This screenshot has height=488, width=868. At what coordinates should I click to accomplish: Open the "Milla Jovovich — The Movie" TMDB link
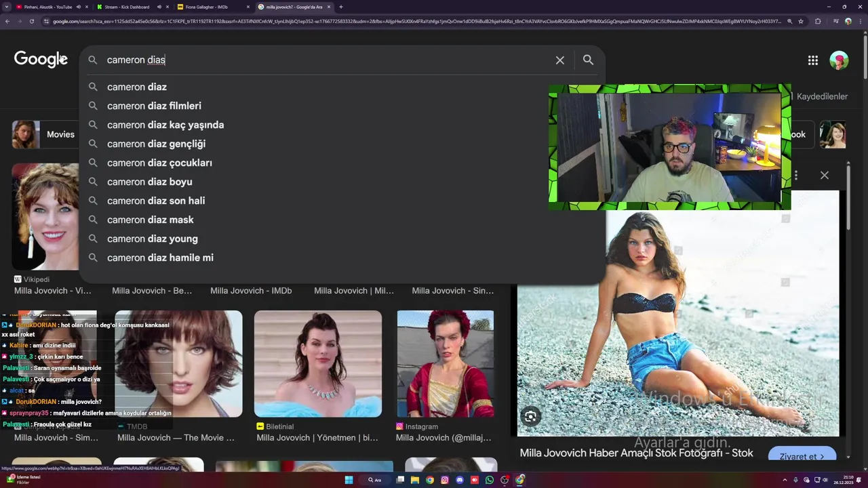pos(176,438)
